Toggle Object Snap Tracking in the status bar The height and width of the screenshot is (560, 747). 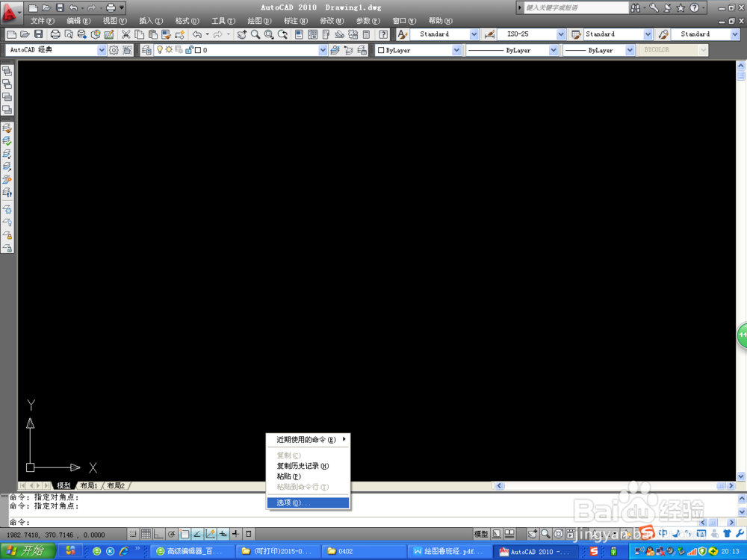click(197, 535)
